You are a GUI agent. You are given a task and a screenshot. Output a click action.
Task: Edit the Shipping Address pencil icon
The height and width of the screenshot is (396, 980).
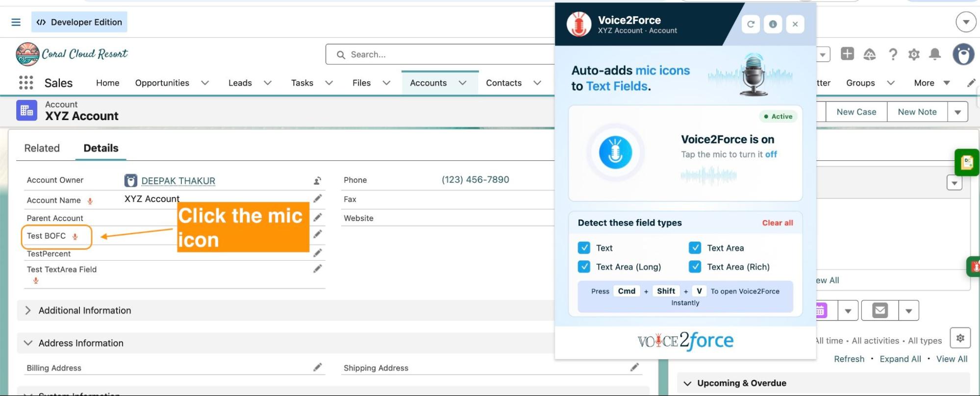(x=634, y=367)
